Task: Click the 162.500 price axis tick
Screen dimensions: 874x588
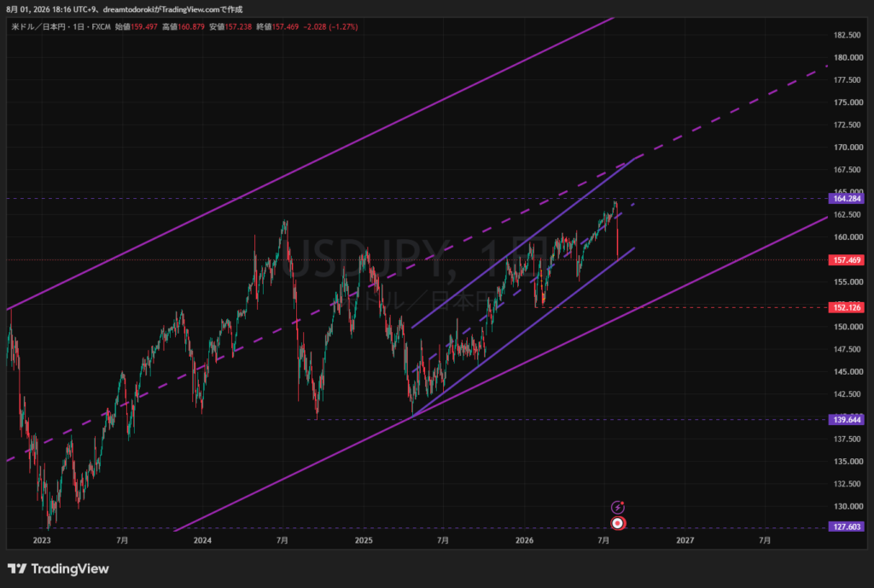Action: click(848, 214)
